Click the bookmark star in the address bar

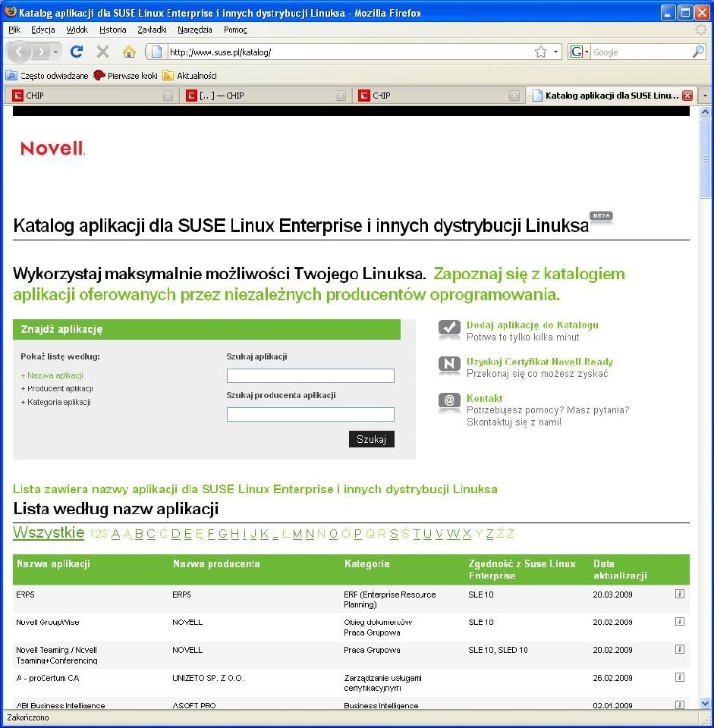[539, 52]
